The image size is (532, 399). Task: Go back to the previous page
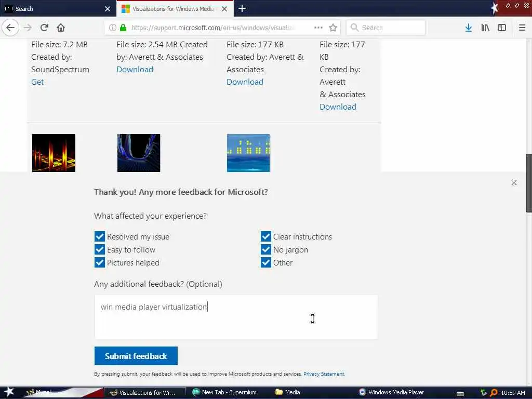tap(10, 28)
